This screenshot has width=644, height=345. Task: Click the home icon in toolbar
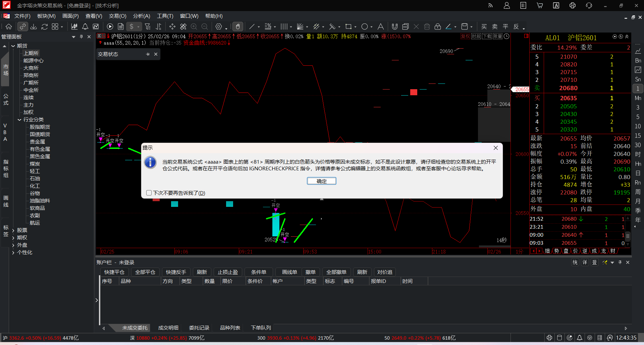(9, 26)
